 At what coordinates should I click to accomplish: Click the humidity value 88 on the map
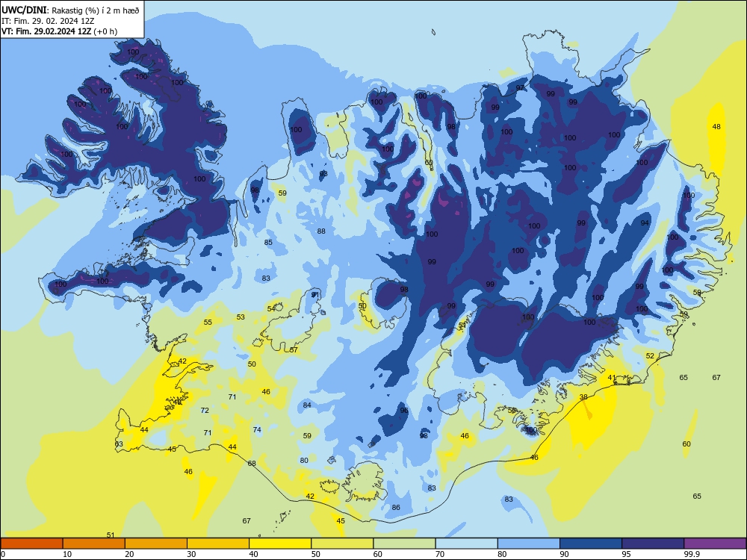(321, 231)
